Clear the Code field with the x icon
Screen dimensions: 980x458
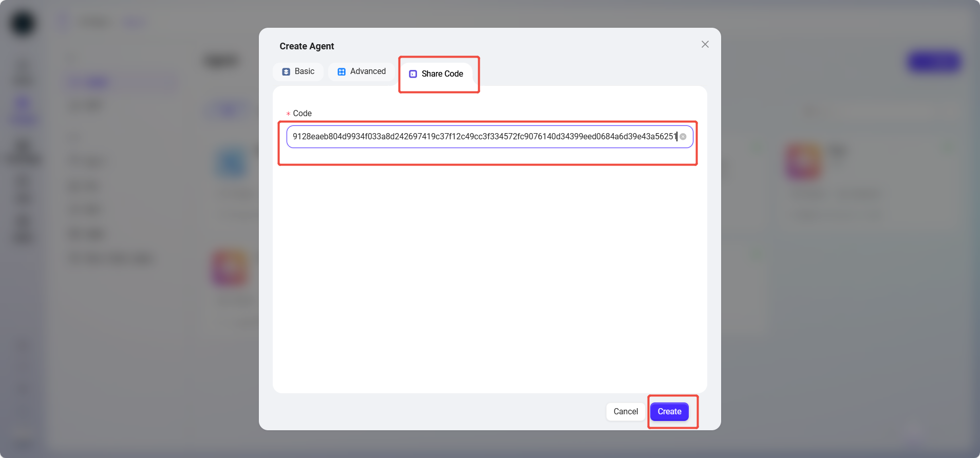pyautogui.click(x=683, y=137)
